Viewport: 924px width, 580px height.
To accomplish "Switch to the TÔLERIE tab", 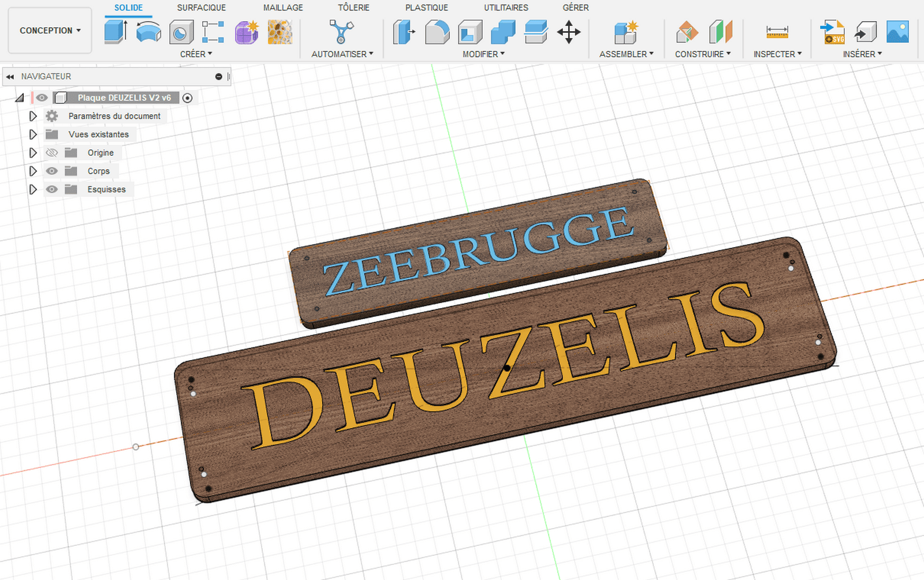I will click(x=353, y=8).
